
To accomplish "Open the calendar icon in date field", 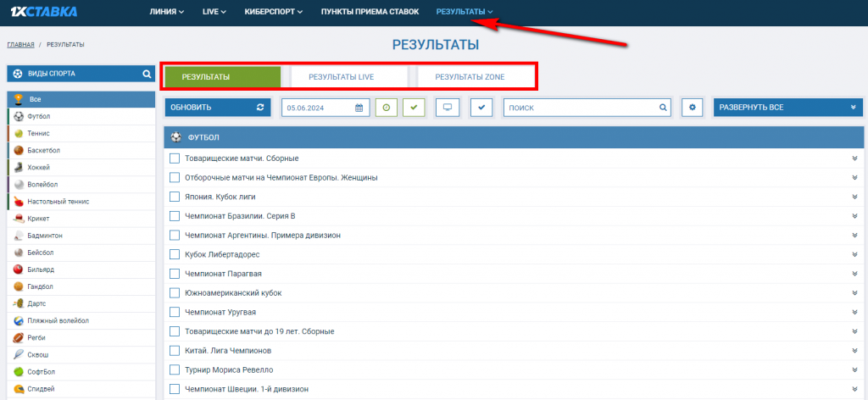I will (359, 108).
